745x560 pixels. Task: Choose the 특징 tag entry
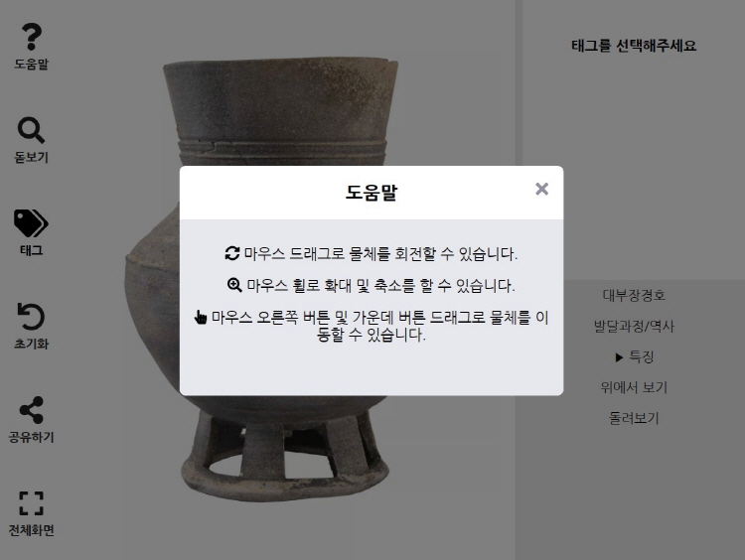coord(642,356)
